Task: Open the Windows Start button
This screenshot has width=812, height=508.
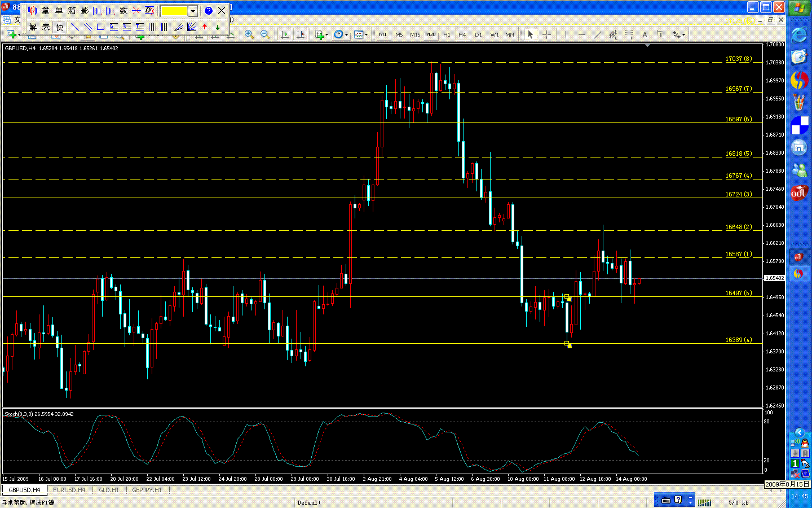Action: coord(799,8)
